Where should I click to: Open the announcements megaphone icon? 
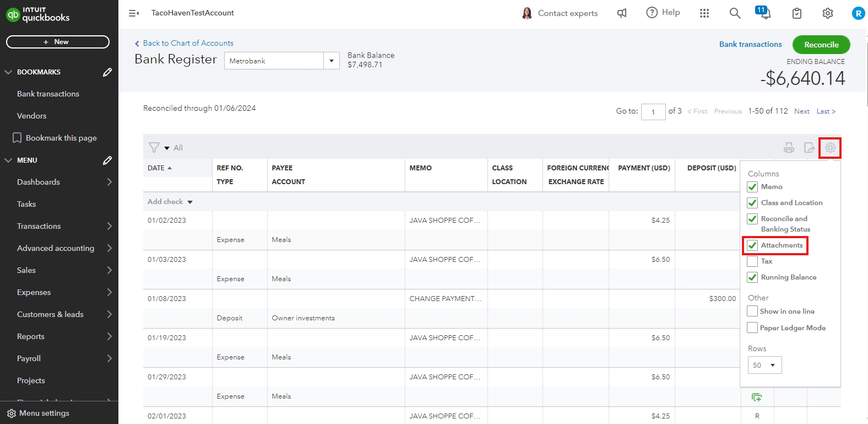coord(622,13)
